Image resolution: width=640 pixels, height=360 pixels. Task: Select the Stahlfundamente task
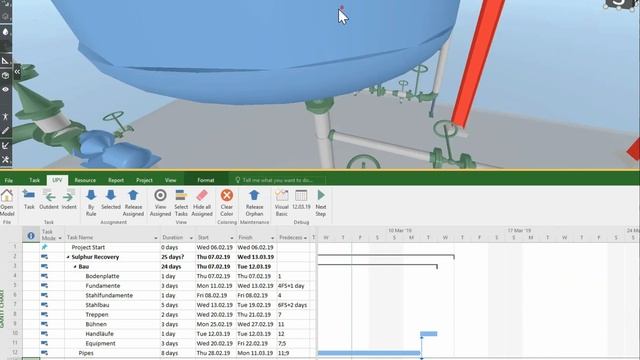(109, 296)
